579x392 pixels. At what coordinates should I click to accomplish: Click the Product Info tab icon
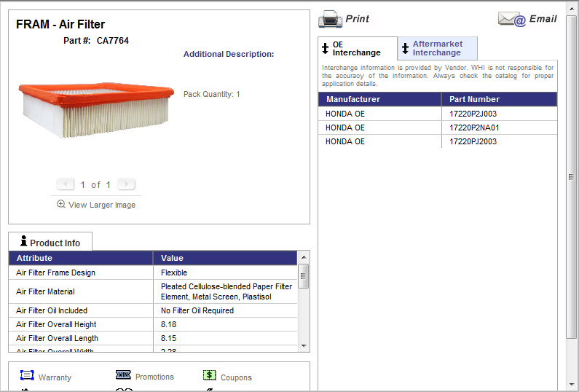(x=23, y=242)
